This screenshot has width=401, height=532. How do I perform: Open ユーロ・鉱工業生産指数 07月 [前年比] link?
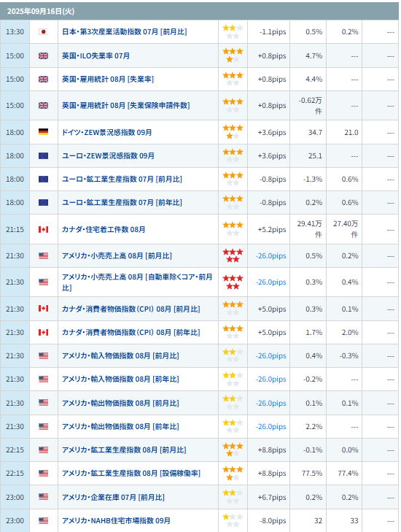click(122, 203)
